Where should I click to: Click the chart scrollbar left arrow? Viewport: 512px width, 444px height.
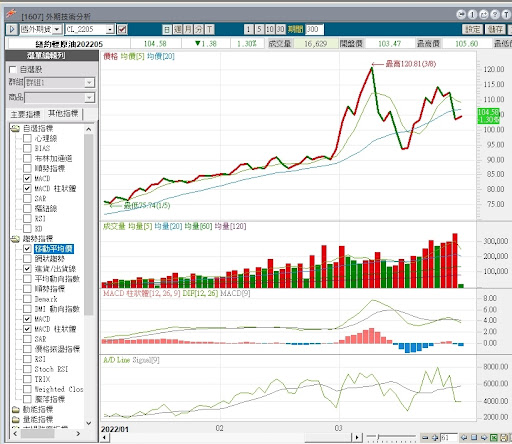104,437
